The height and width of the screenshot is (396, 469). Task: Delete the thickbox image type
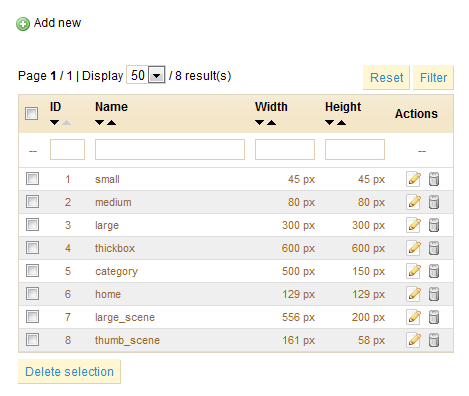(434, 248)
